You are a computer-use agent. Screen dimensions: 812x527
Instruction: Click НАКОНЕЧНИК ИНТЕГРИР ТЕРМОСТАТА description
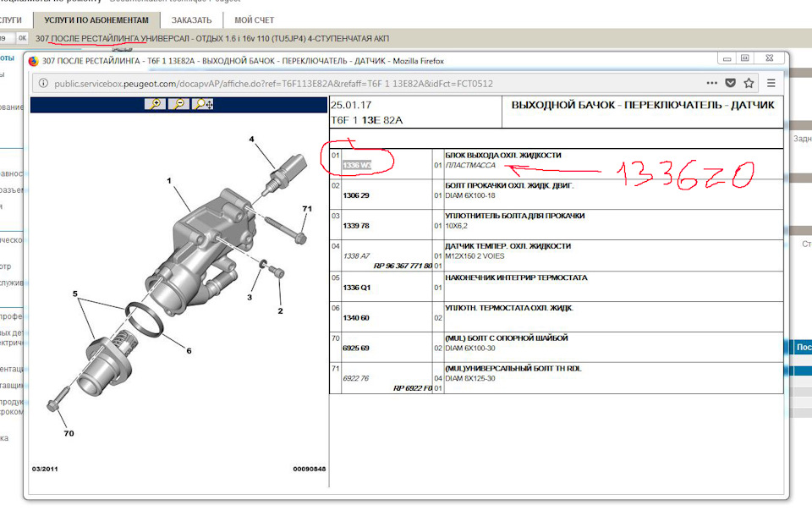[516, 277]
